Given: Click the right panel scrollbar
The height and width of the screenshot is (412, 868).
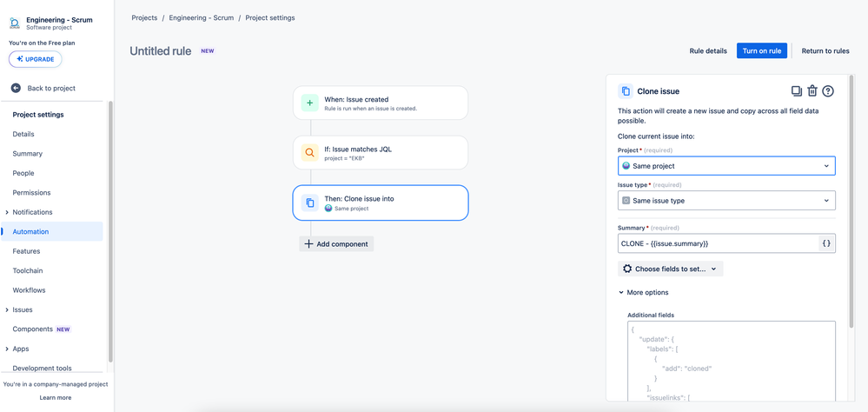Looking at the screenshot, I should click(851, 203).
